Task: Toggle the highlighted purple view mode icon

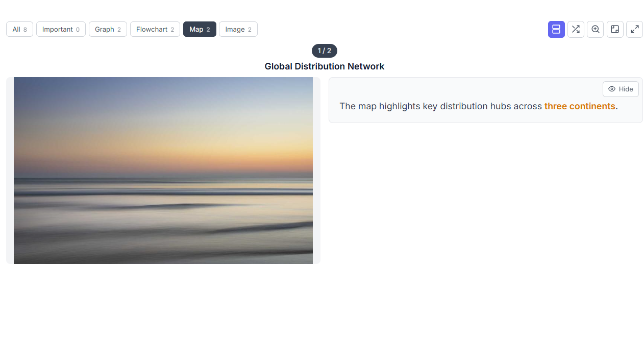Action: (556, 29)
